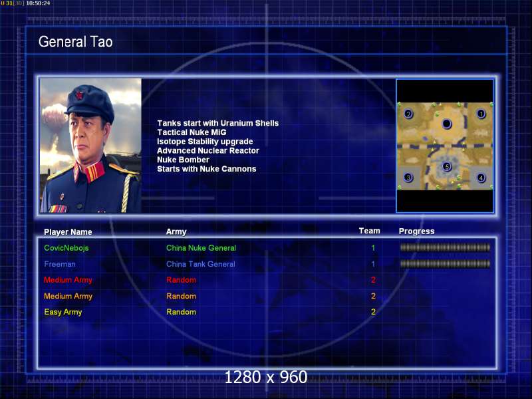Click 'Tanks start with Uranium Shells' line
The width and height of the screenshot is (532, 399).
[x=218, y=123]
